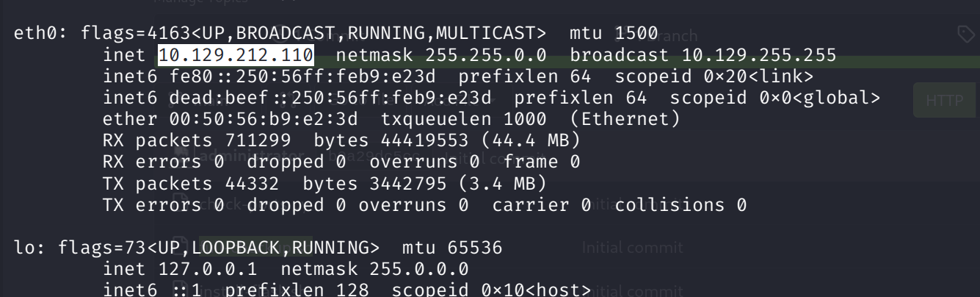This screenshot has height=297, width=980.
Task: Click the faint tag icon at top right
Action: click(x=966, y=33)
